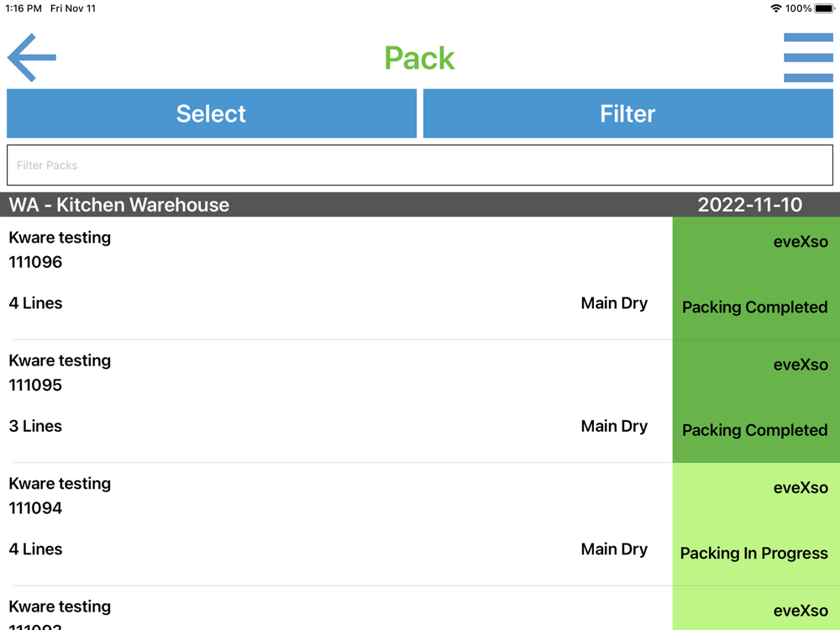Tap Packing Completed status of order 111096
Screen dimensions: 840x630
pos(754,307)
